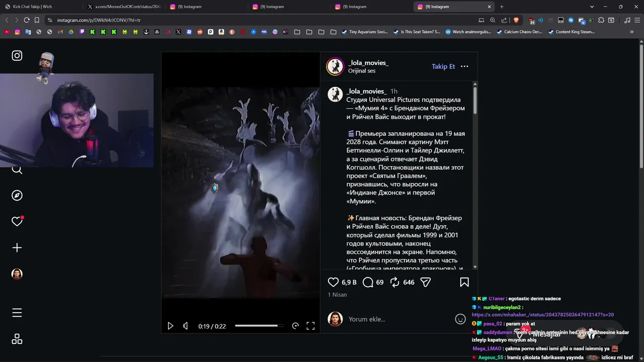Reload the current page
644x362 pixels.
pos(27,20)
